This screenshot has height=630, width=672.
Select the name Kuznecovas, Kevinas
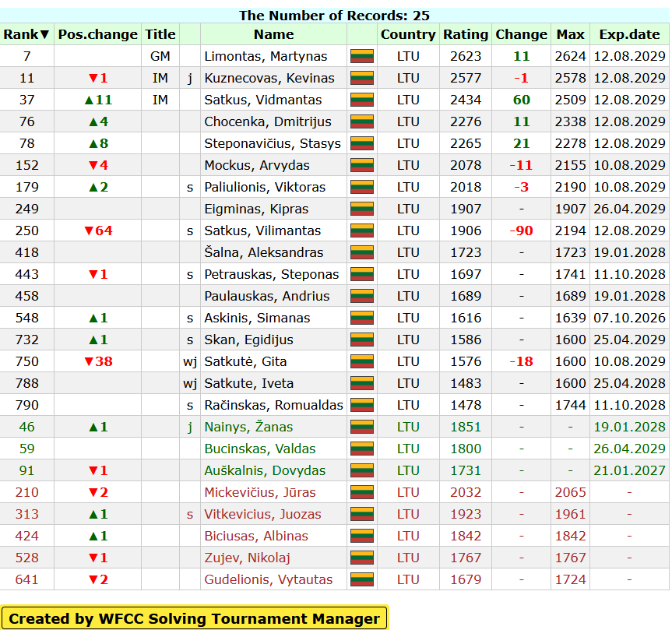(x=269, y=78)
